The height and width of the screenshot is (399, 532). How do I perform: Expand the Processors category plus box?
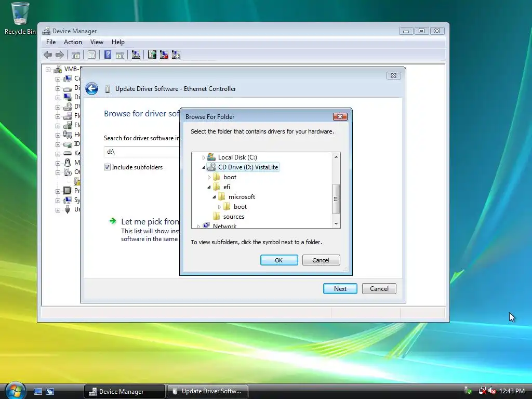coord(58,191)
